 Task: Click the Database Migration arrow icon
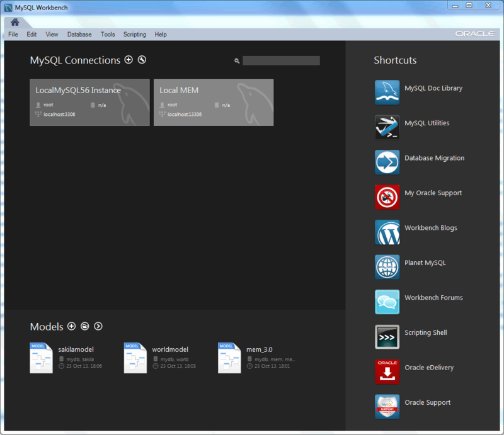pyautogui.click(x=387, y=162)
